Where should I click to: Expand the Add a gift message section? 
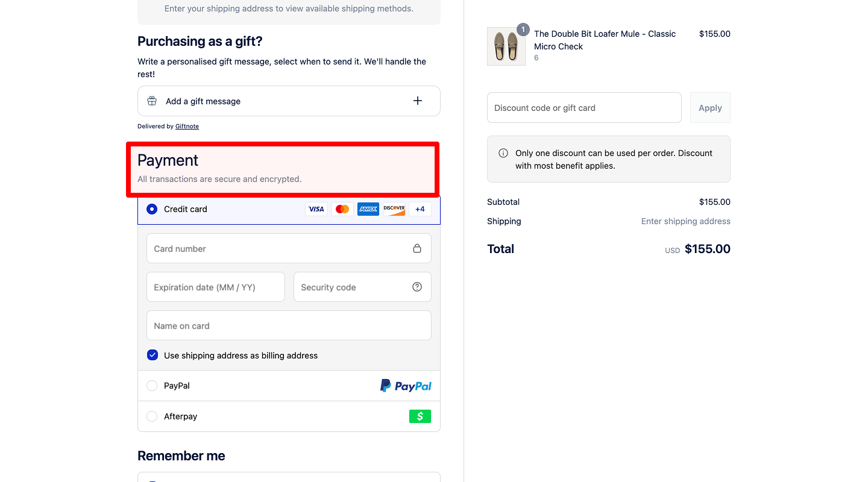418,101
